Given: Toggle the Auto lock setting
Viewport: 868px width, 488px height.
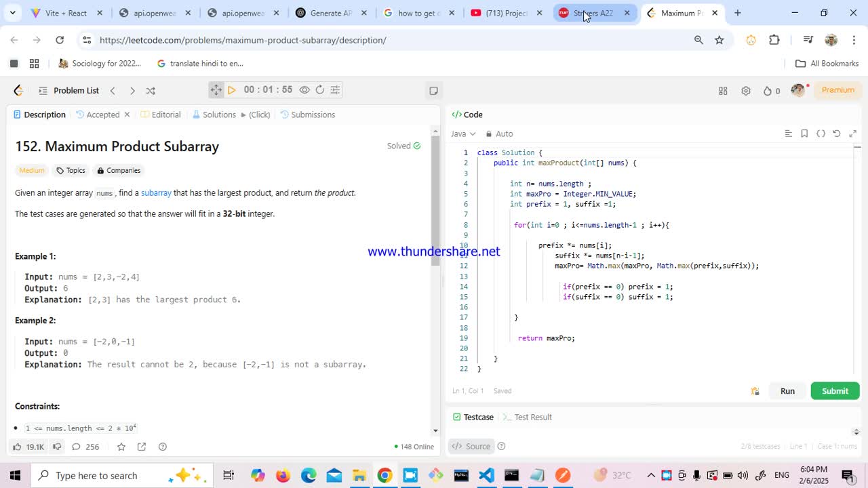Looking at the screenshot, I should tap(499, 134).
